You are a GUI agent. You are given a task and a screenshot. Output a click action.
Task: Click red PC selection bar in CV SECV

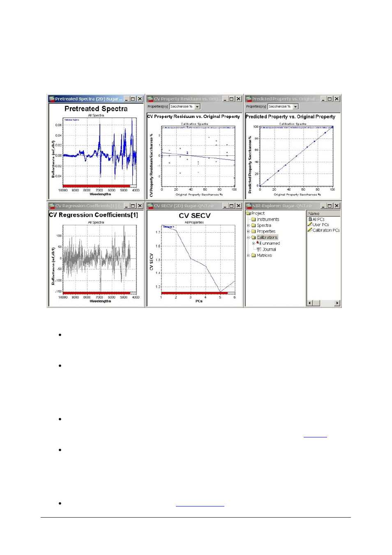pyautogui.click(x=194, y=293)
